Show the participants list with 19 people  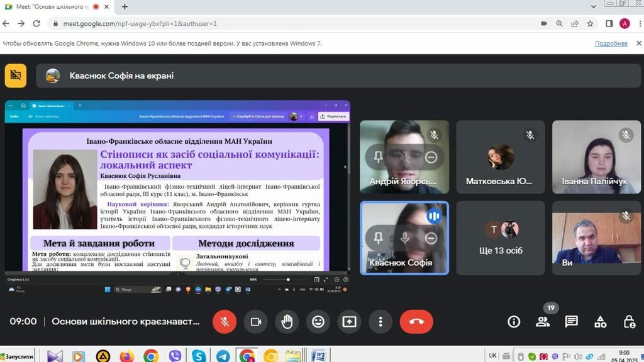[x=542, y=322]
